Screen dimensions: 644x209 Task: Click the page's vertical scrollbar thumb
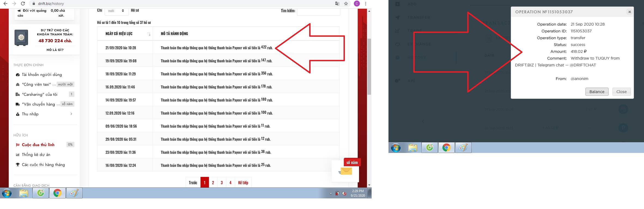click(369, 67)
